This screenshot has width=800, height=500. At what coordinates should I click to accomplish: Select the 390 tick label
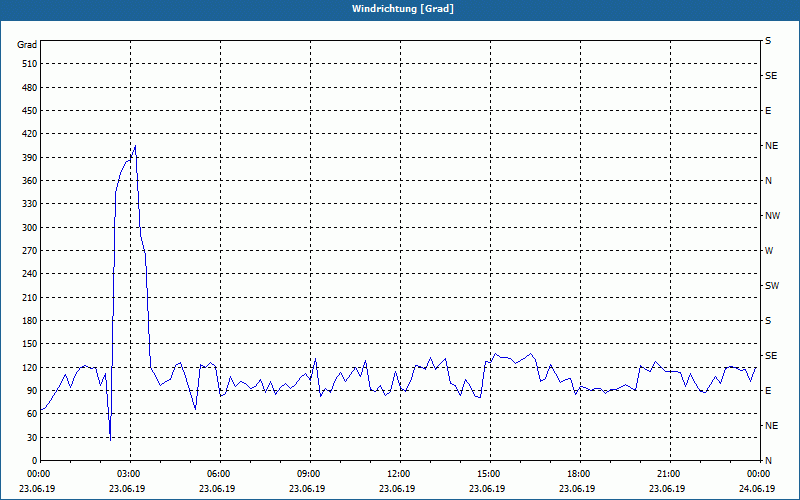30,158
